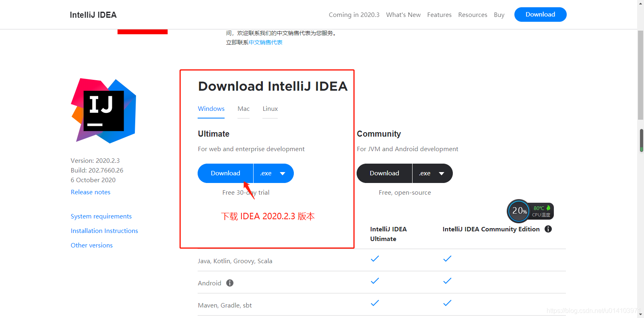Click scrollbar down arrow
644x318 pixels.
point(641,314)
